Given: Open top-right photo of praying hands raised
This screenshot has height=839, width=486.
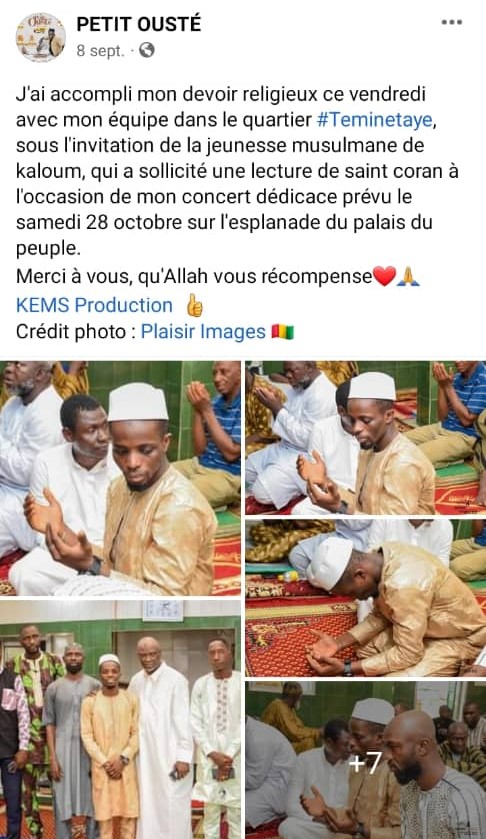Looking at the screenshot, I should click(x=366, y=438).
